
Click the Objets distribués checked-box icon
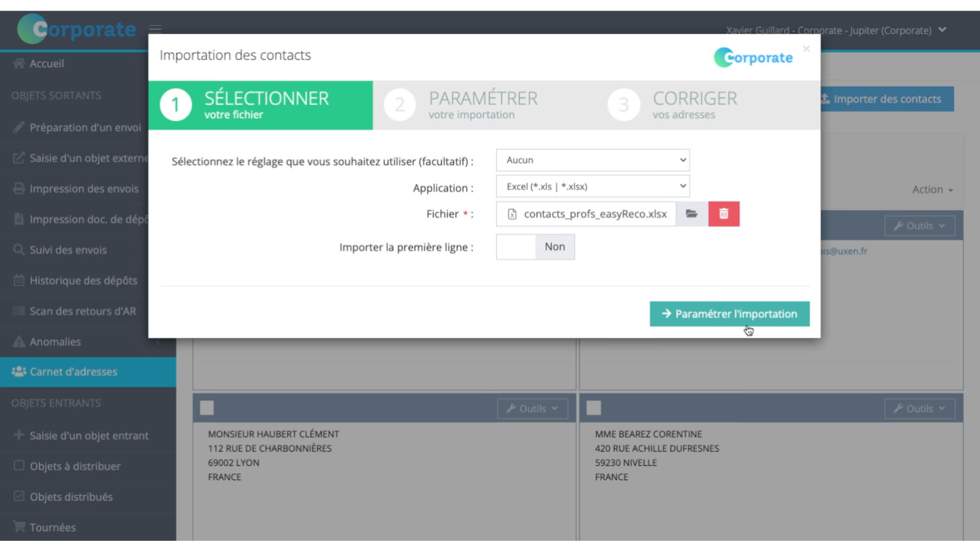pos(19,496)
